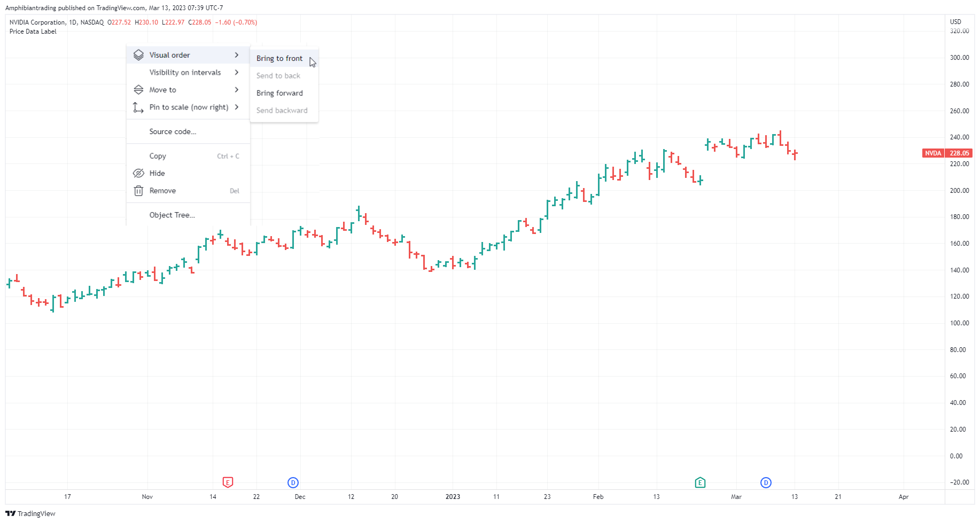Click the TradingView wordmark link
This screenshot has height=523, width=980.
coord(36,513)
